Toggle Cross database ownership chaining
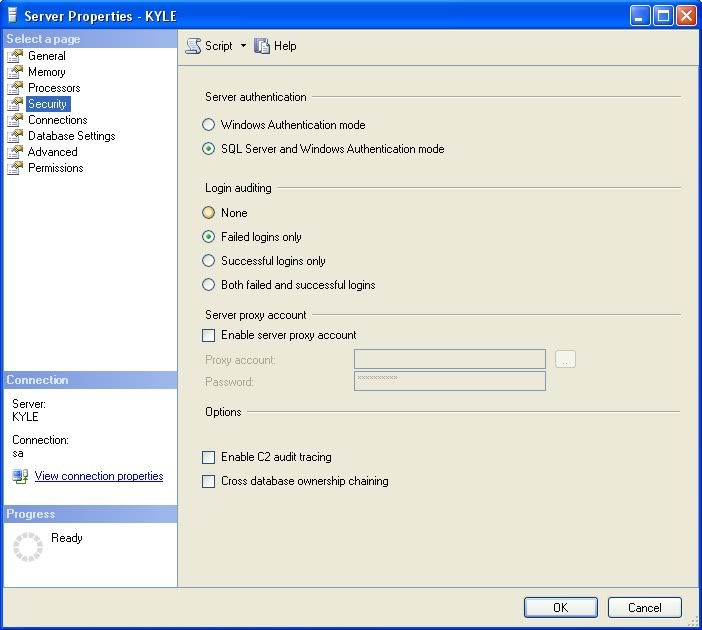This screenshot has height=630, width=702. pyautogui.click(x=209, y=481)
